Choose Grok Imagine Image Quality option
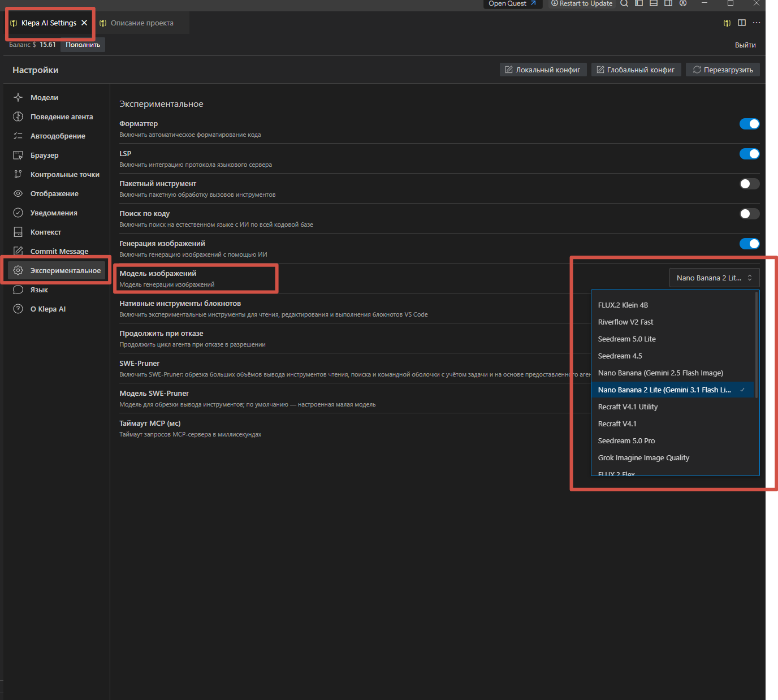 673,457
